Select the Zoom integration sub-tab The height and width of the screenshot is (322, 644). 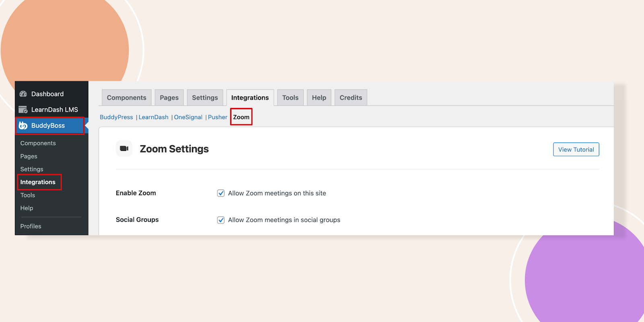[x=241, y=117]
